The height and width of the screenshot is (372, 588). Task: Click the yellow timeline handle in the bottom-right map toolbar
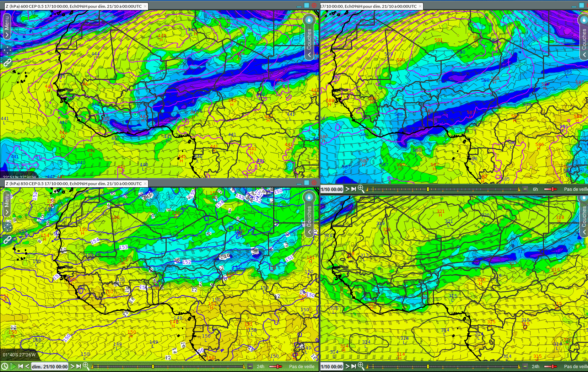(x=428, y=367)
